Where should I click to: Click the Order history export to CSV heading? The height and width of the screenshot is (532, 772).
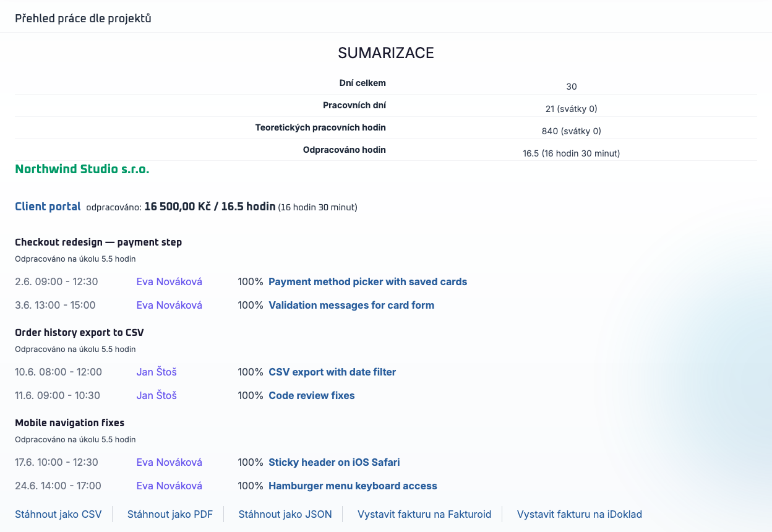[79, 333]
